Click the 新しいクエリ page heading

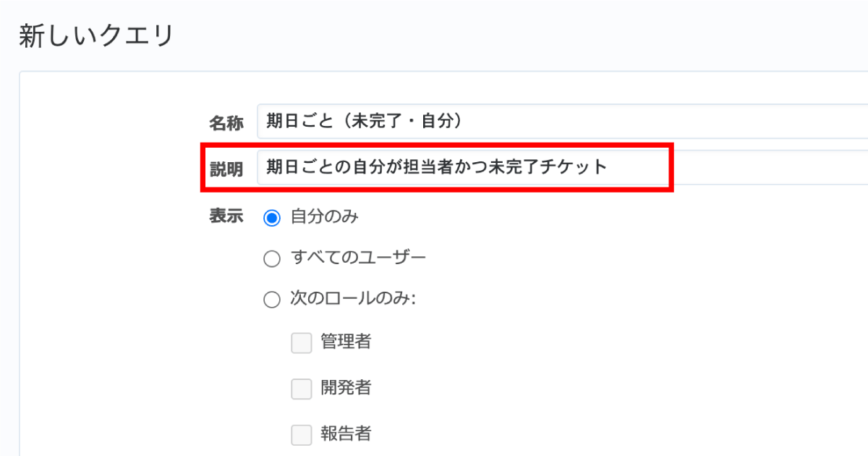click(x=96, y=35)
